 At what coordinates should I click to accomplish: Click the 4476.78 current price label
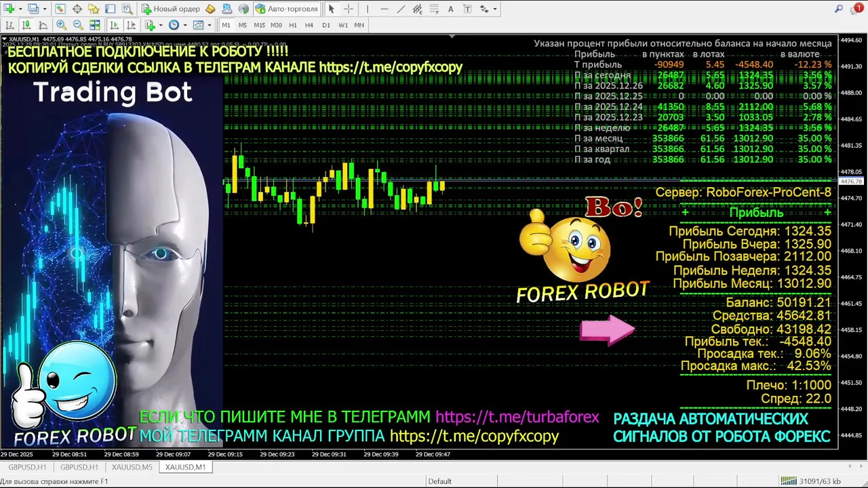coord(851,182)
